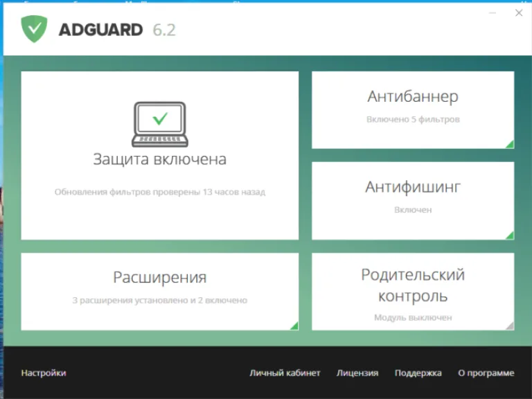Open the Антибаннер tile
The image size is (532, 399).
click(413, 110)
